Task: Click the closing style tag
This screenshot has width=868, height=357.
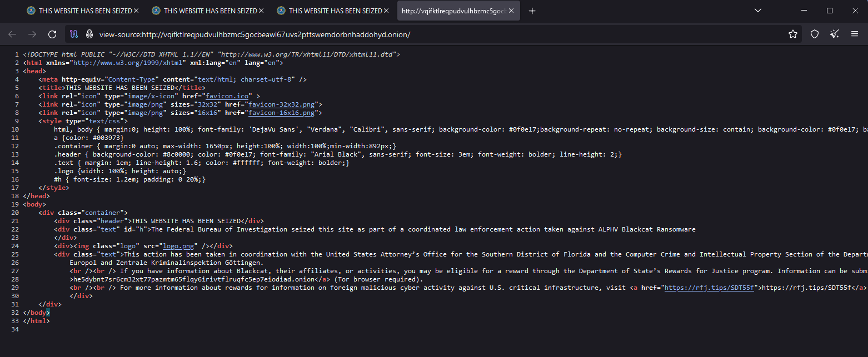Action: coord(54,188)
